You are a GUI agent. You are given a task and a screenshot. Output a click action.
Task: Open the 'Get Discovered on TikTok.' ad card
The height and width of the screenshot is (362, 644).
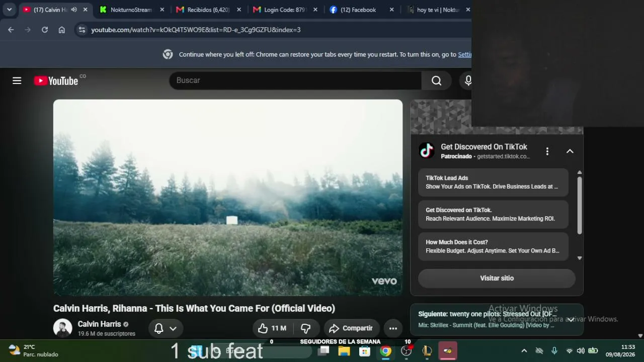493,214
